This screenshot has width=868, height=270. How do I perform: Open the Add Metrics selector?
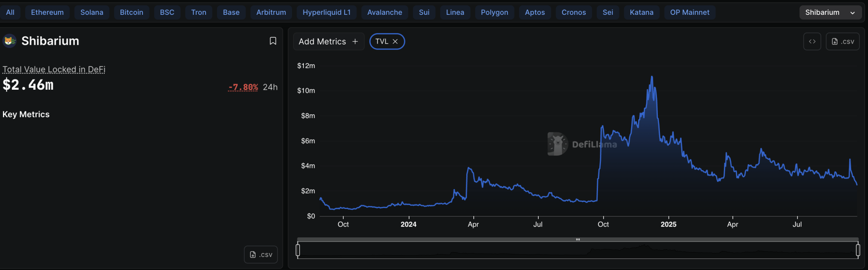(x=328, y=41)
